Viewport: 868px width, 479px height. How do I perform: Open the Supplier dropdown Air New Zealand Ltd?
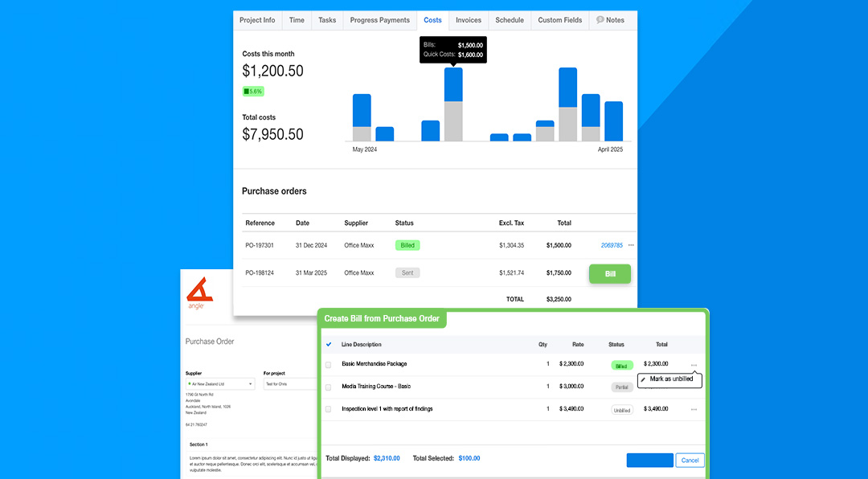point(220,383)
